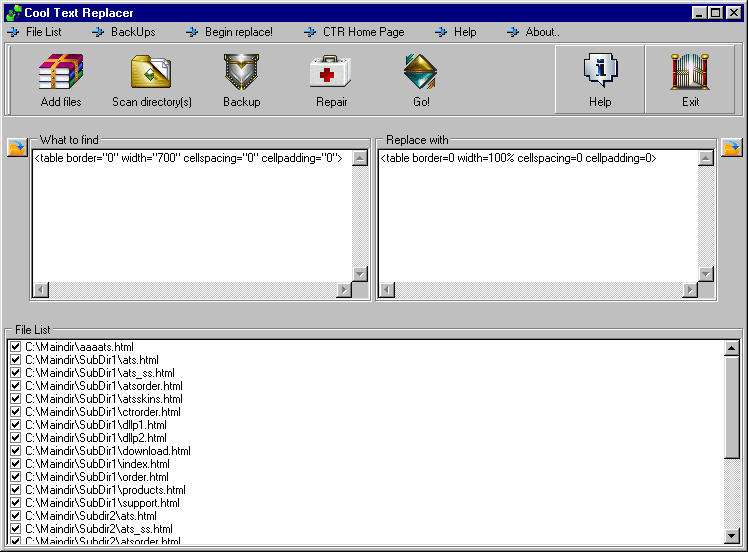Viewport: 748px width, 552px height.
Task: Click the Add files toolbar icon
Action: 61,71
